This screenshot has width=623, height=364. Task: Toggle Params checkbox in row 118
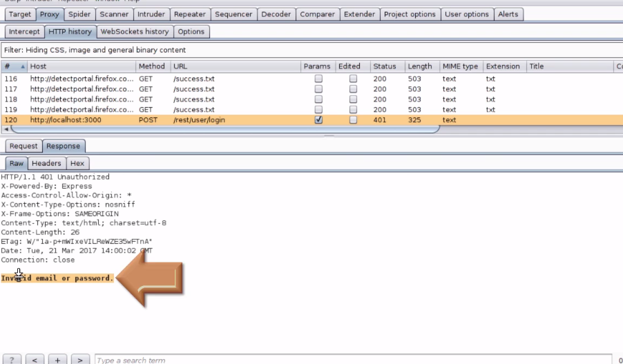(318, 99)
